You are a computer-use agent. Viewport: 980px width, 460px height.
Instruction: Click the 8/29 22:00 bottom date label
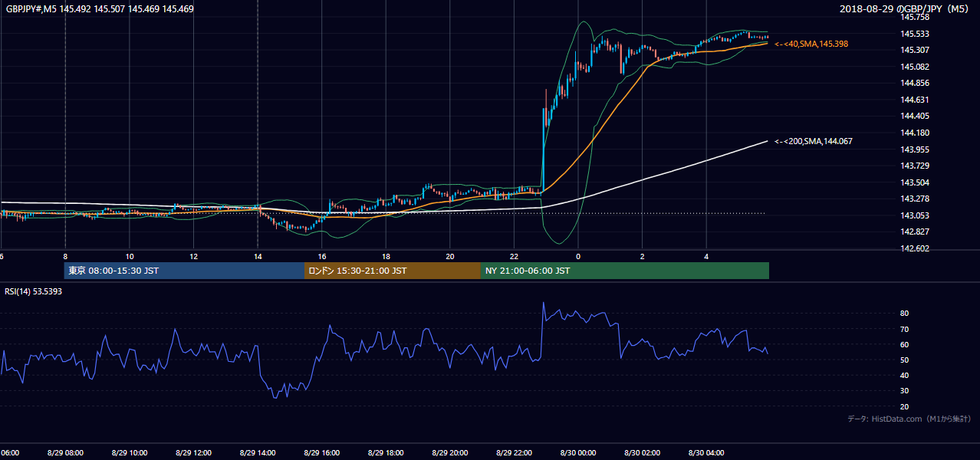(x=514, y=453)
